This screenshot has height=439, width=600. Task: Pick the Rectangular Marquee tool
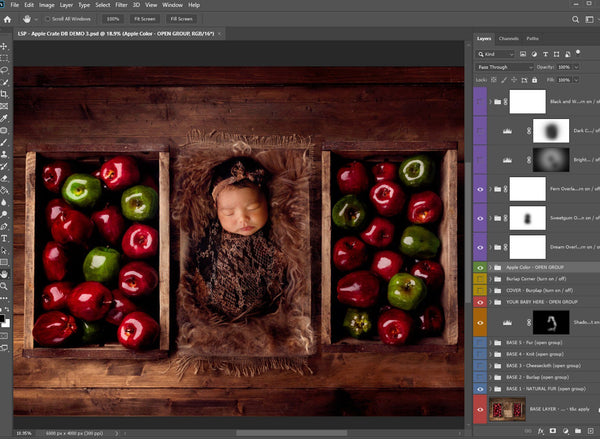point(5,59)
